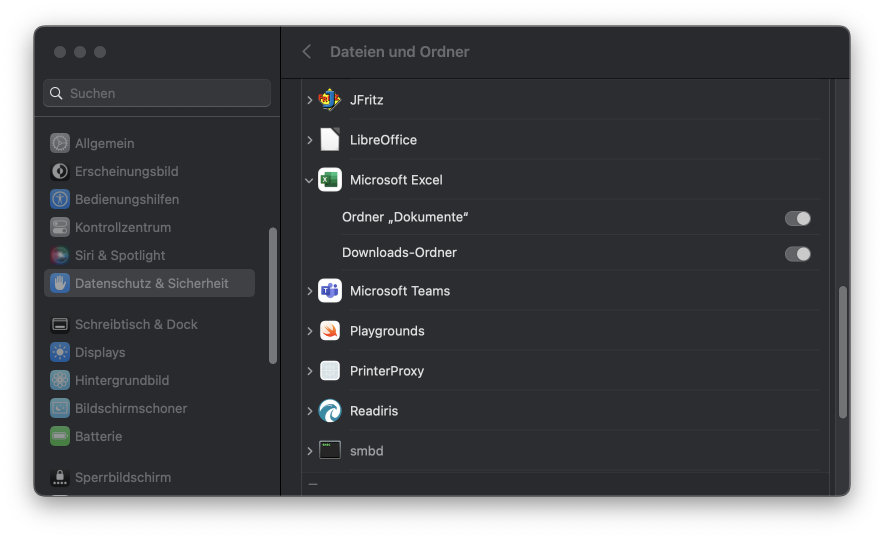
Task: Click the PrinterProxy app icon
Action: [330, 371]
